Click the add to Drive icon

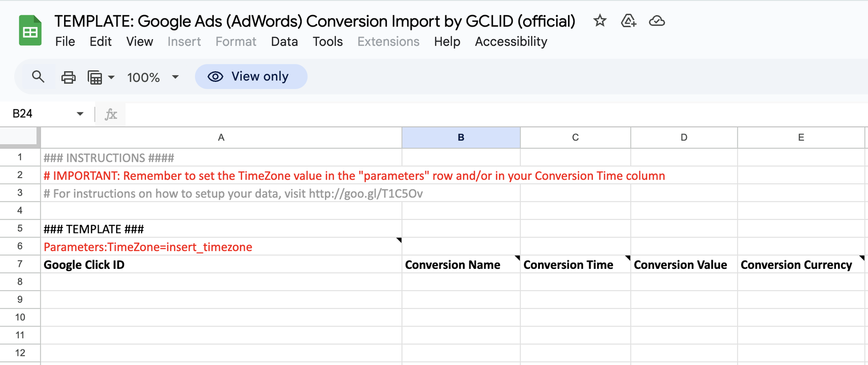coord(628,21)
